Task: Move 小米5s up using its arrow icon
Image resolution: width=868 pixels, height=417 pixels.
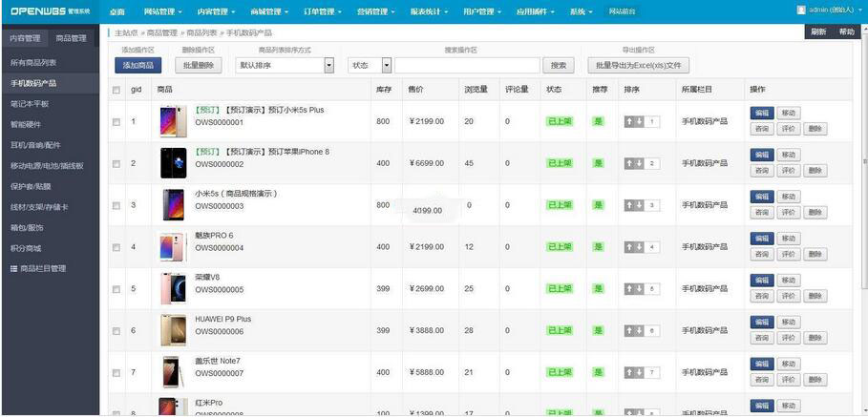Action: pyautogui.click(x=629, y=205)
